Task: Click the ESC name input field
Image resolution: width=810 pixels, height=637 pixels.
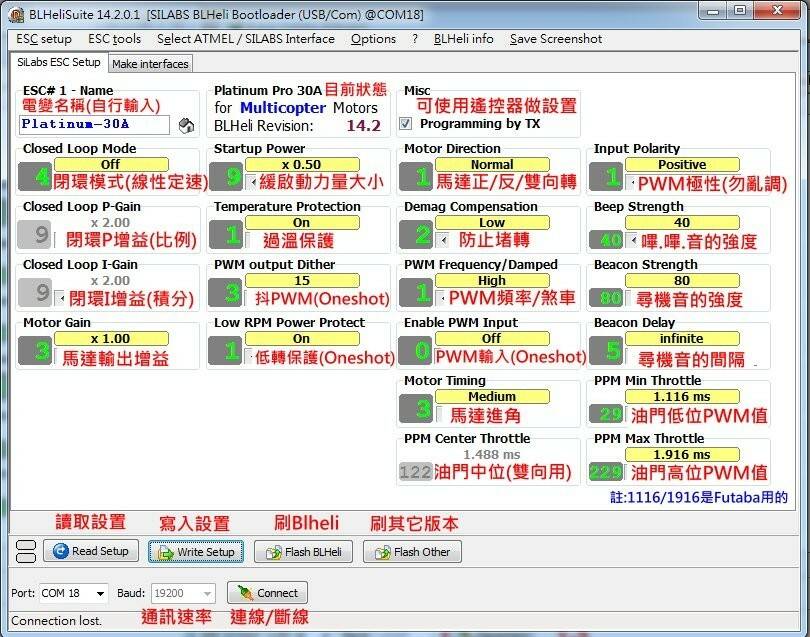Action: point(94,125)
